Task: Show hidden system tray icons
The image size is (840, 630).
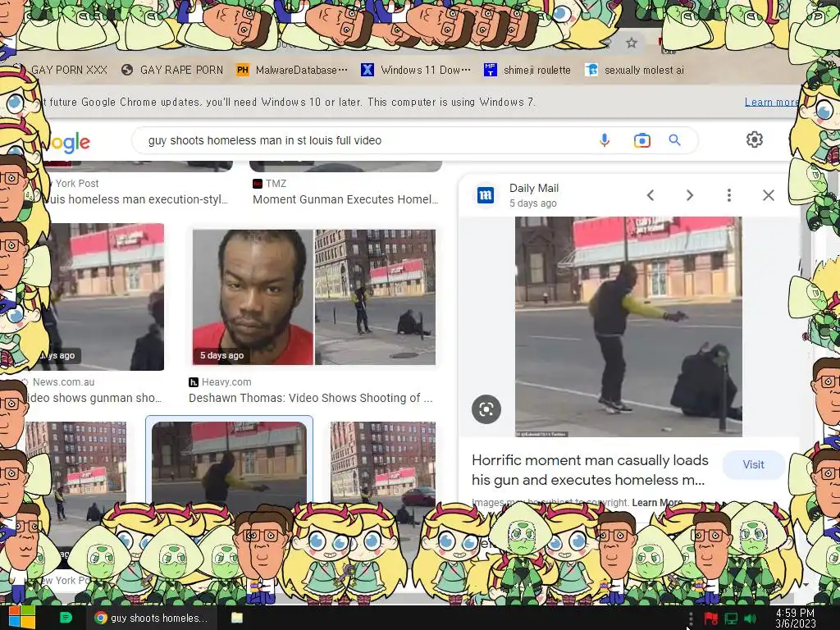Action: click(691, 619)
